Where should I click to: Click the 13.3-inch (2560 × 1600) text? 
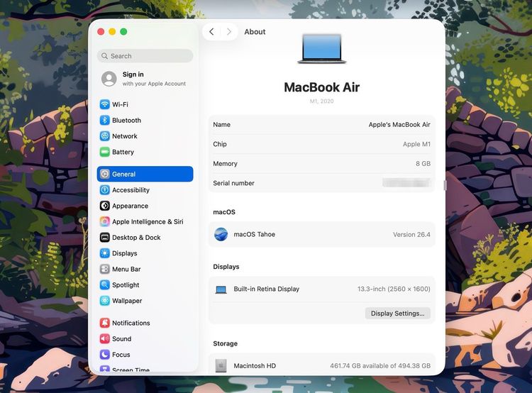click(x=394, y=289)
